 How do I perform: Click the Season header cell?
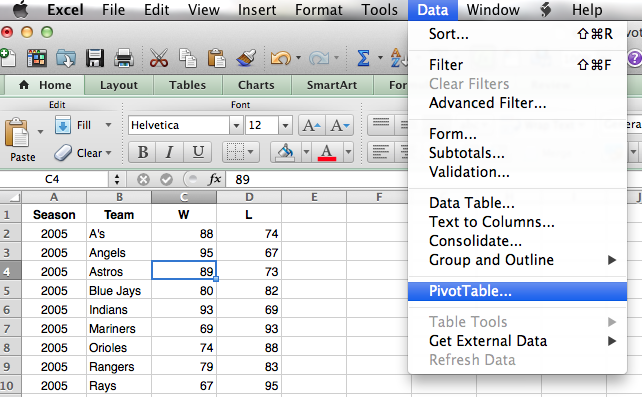click(54, 215)
